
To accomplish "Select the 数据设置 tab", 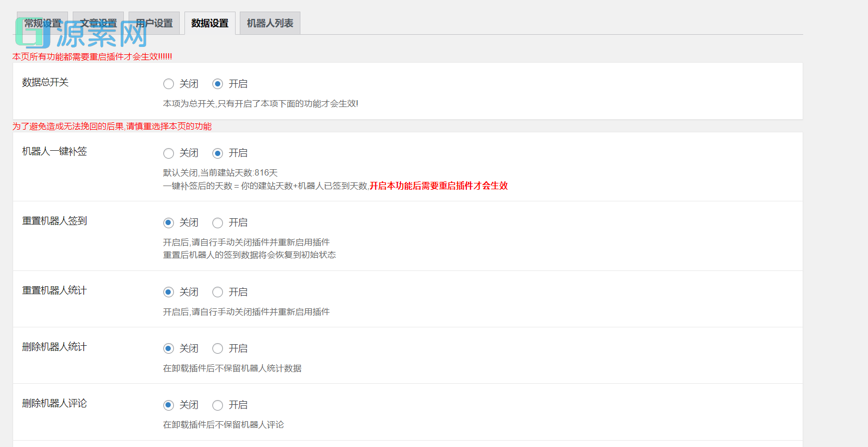I will [x=210, y=23].
